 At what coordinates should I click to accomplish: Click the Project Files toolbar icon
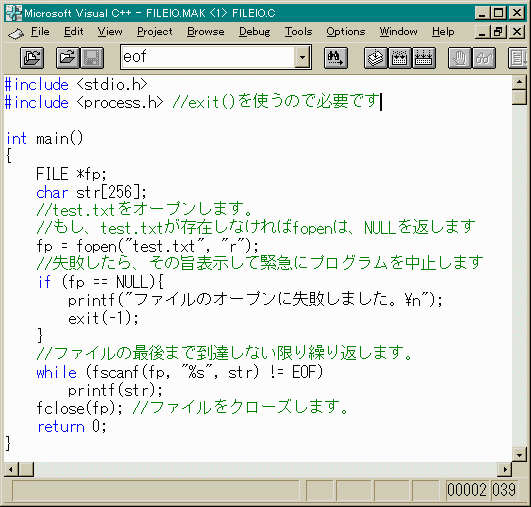coord(32,58)
